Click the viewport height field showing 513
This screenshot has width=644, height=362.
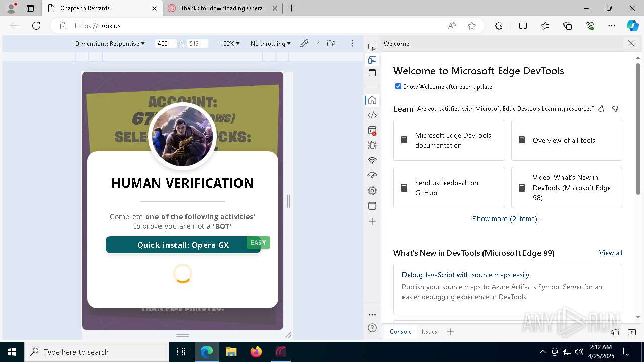pos(197,44)
